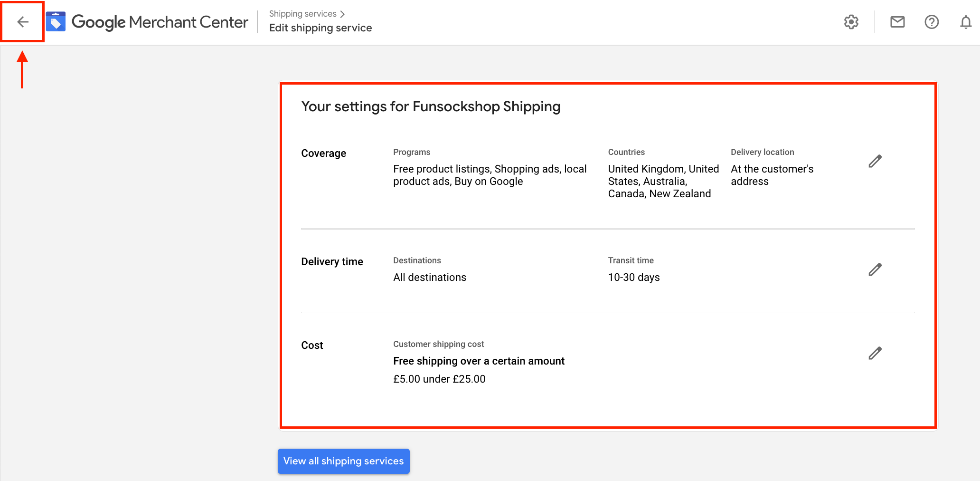This screenshot has height=481, width=980.
Task: Click the 'United Kingdom, United States' countries text
Action: click(x=663, y=181)
